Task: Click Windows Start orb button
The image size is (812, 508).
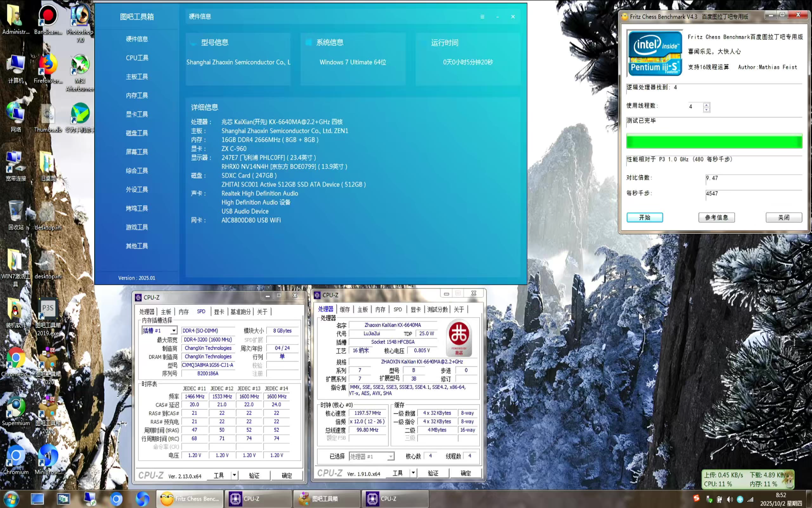Action: pyautogui.click(x=11, y=499)
